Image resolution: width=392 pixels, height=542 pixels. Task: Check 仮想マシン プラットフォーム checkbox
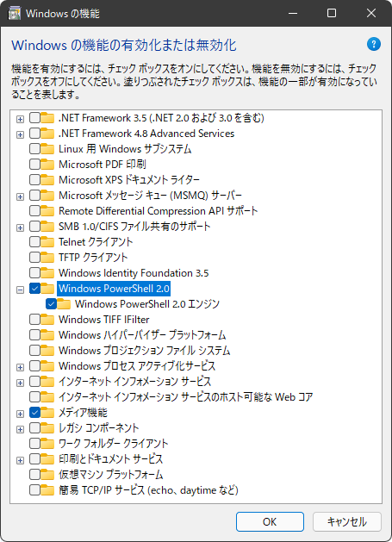34,475
